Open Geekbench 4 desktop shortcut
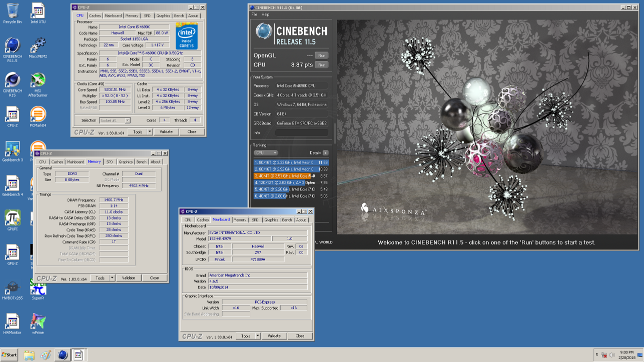 pyautogui.click(x=13, y=186)
